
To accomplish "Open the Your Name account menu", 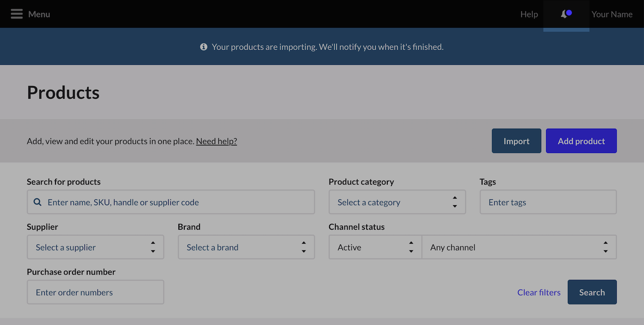I will [612, 14].
